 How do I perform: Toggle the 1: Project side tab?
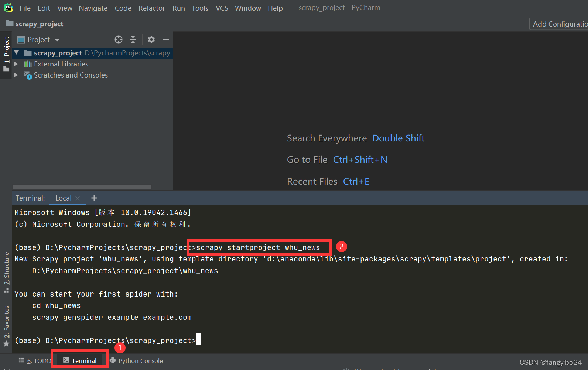[6, 55]
